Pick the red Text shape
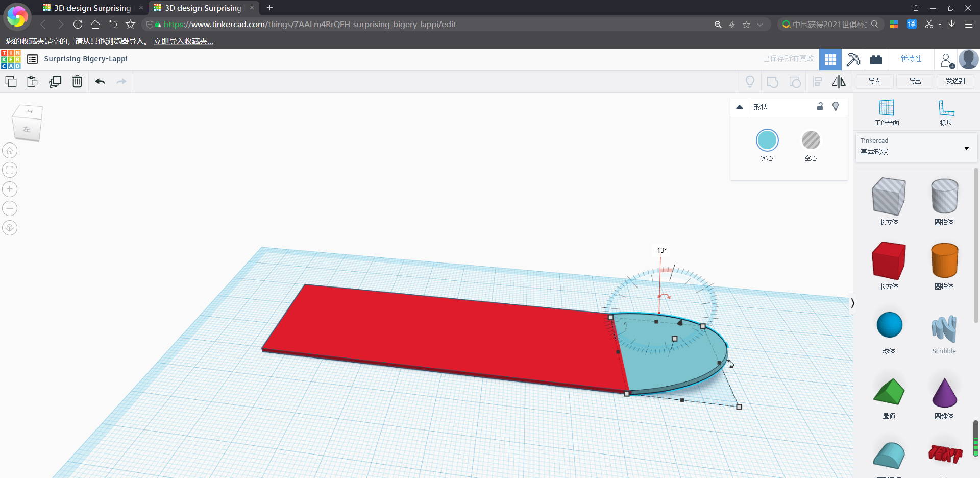 click(945, 453)
